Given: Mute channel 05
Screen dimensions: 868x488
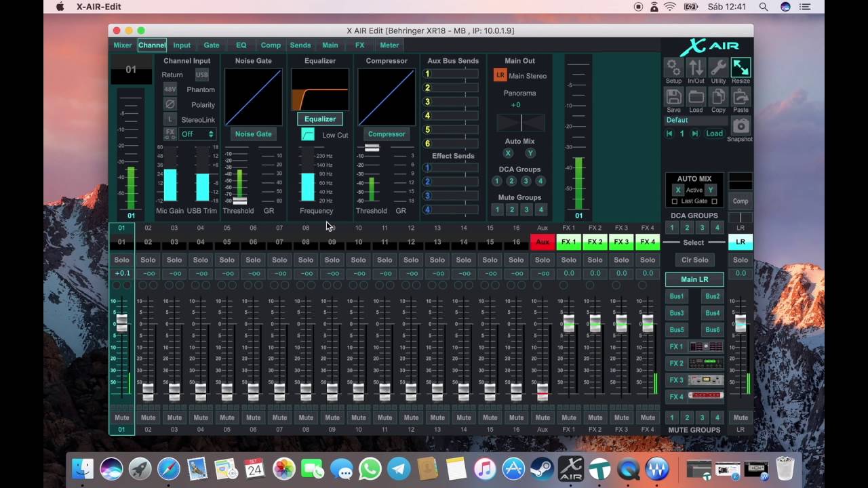Looking at the screenshot, I should pos(227,418).
